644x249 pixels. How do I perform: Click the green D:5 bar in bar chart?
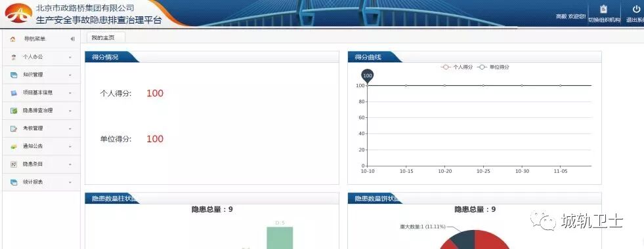tap(280, 238)
